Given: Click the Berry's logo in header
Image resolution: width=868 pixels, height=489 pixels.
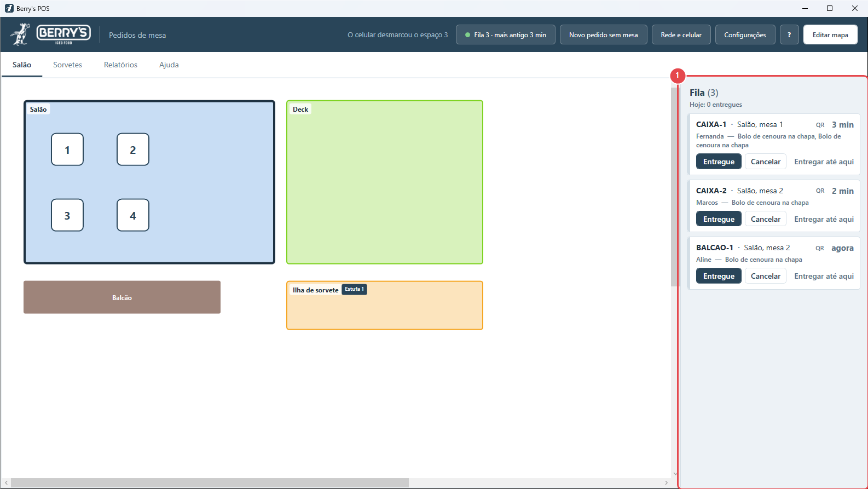Looking at the screenshot, I should 50,34.
